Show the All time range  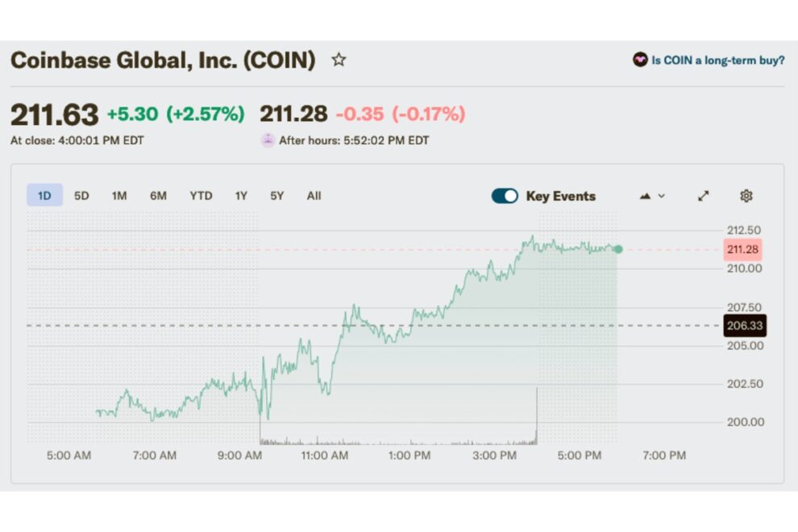tap(314, 195)
